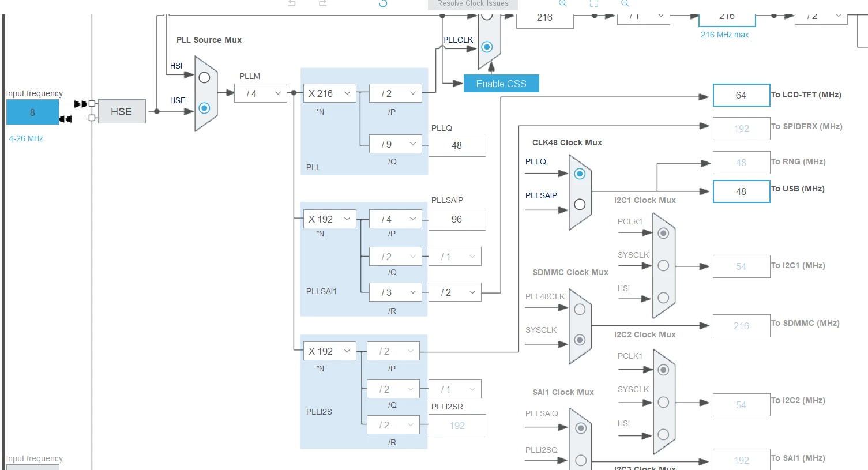Open the PLLM /4 divider dropdown
This screenshot has height=470, width=868.
[261, 93]
